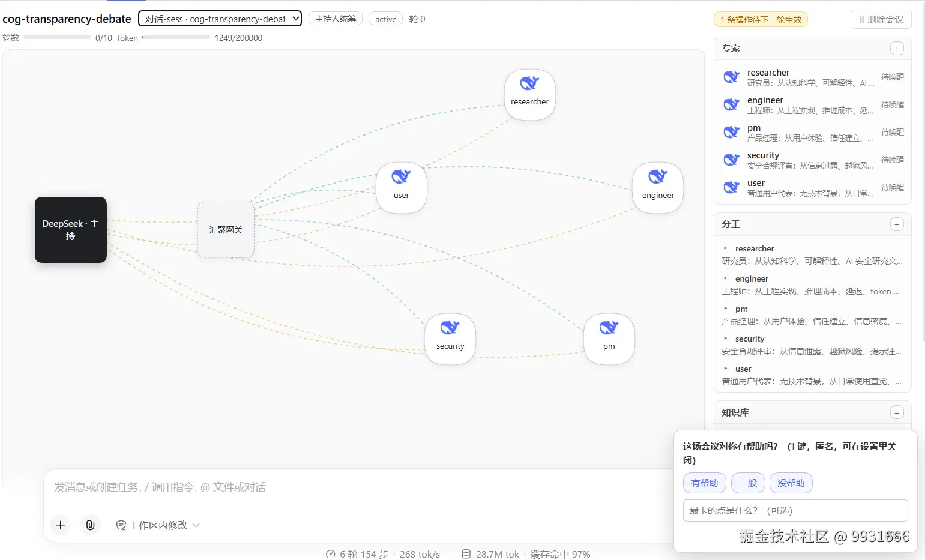Focus the 最卡的点是什么 feedback field
Image resolution: width=925 pixels, height=560 pixels.
point(795,511)
